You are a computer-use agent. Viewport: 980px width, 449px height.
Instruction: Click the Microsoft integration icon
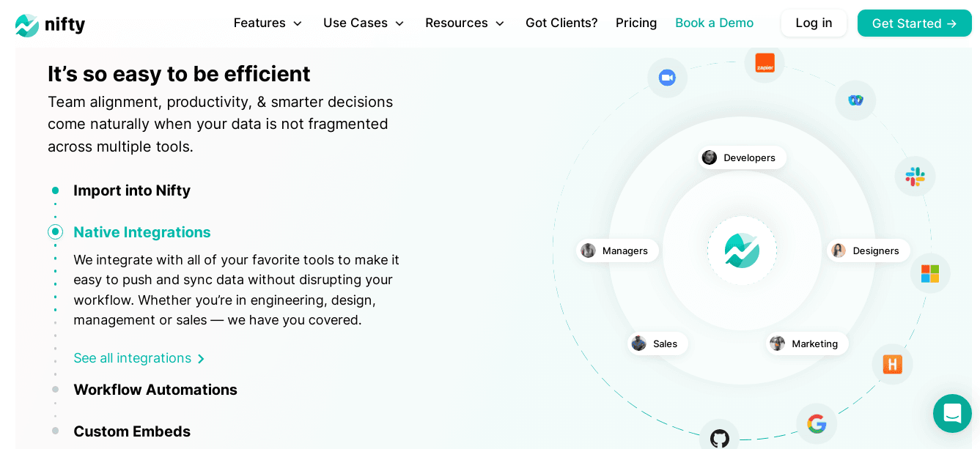coord(929,272)
